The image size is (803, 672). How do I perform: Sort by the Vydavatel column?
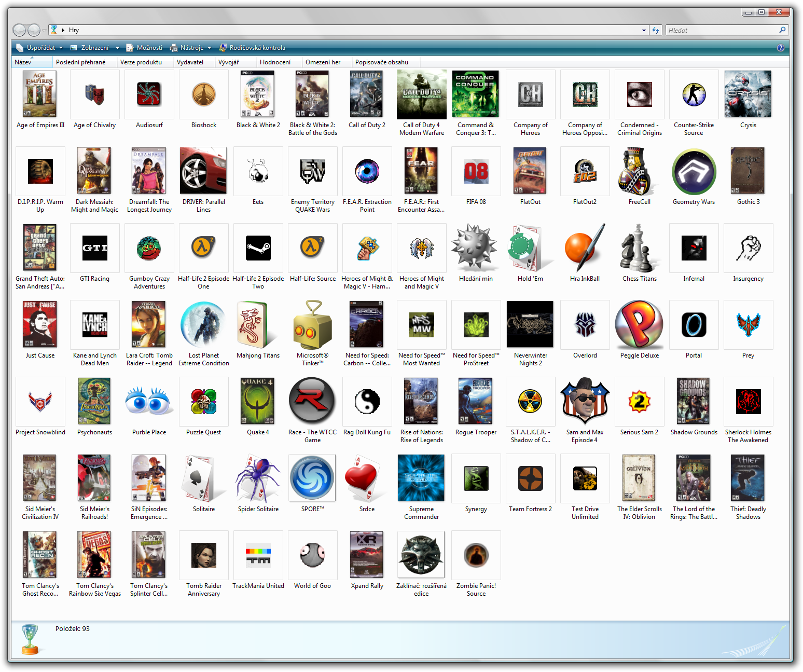click(x=194, y=62)
